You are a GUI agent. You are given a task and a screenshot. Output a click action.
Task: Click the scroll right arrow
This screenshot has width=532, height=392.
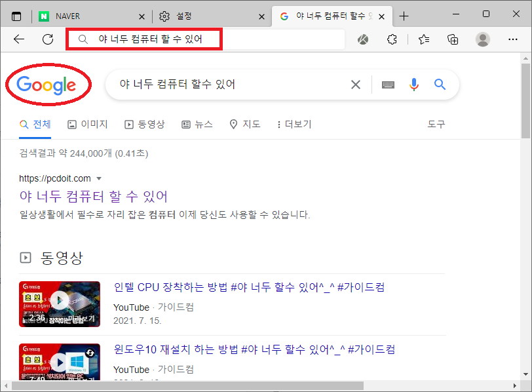click(x=515, y=386)
